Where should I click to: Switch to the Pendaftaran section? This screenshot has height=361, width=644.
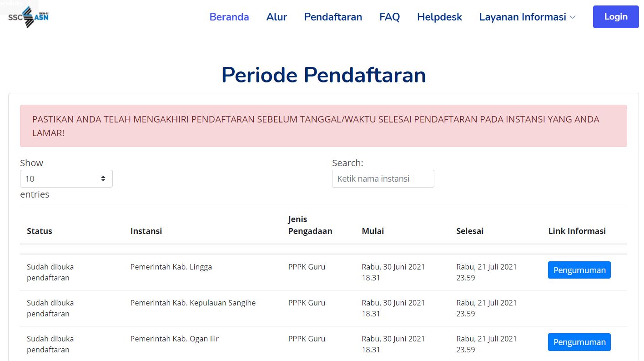[332, 17]
